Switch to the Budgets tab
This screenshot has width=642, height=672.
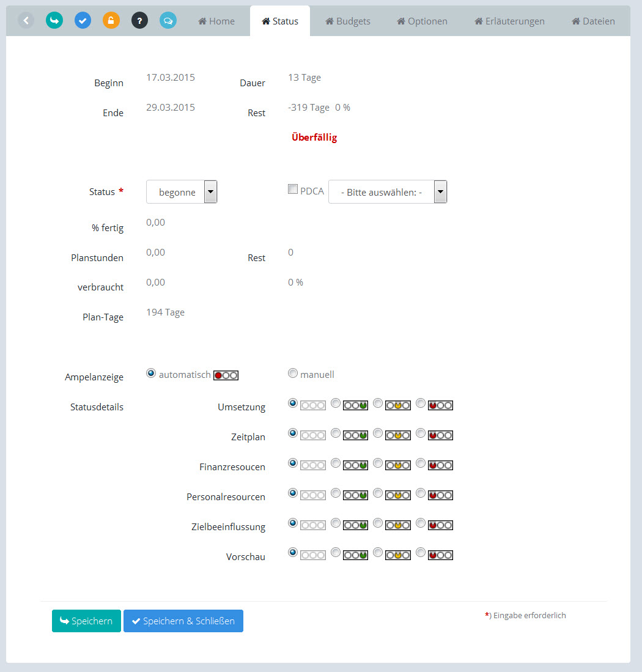[x=347, y=21]
